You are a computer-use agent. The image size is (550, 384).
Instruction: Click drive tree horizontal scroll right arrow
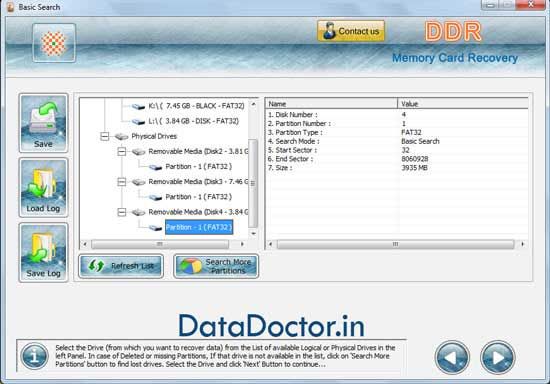242,244
